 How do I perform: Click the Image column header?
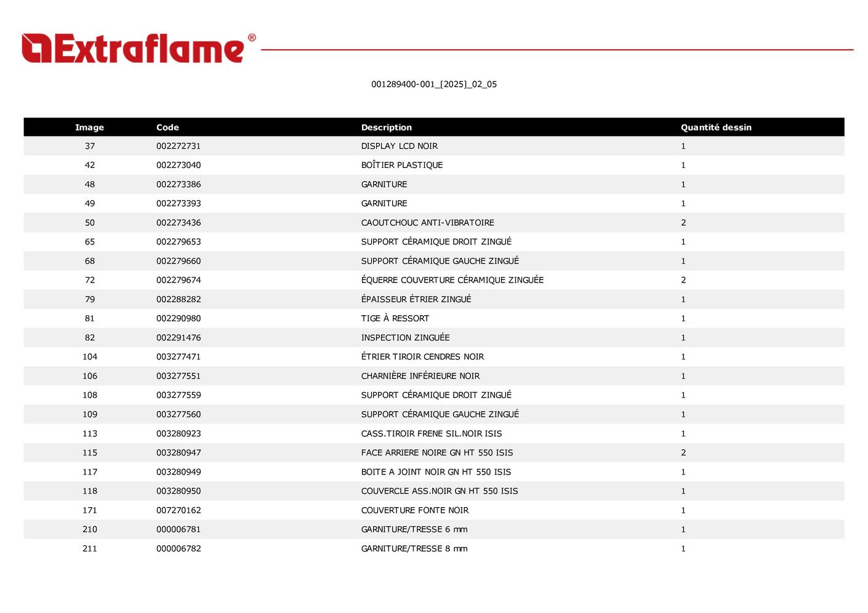(89, 127)
